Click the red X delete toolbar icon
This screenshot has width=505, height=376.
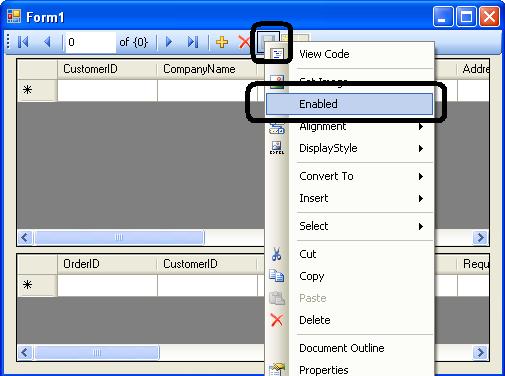pyautogui.click(x=244, y=42)
